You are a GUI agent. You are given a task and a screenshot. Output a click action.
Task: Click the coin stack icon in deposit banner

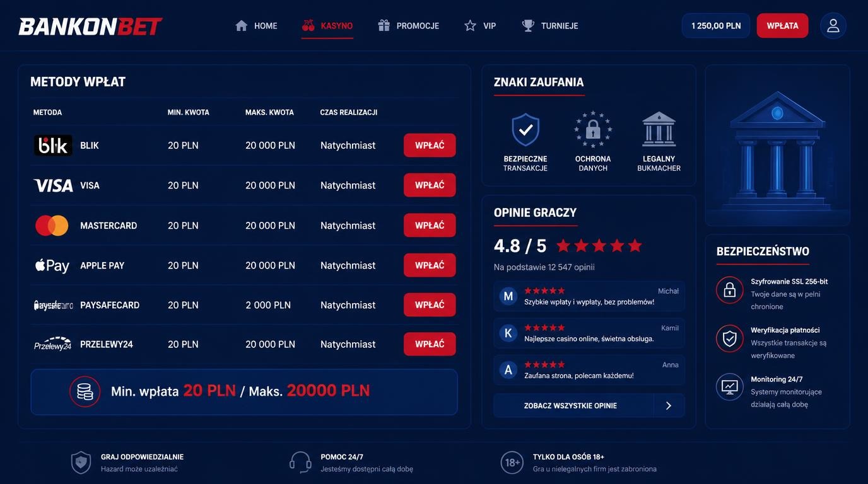(85, 391)
